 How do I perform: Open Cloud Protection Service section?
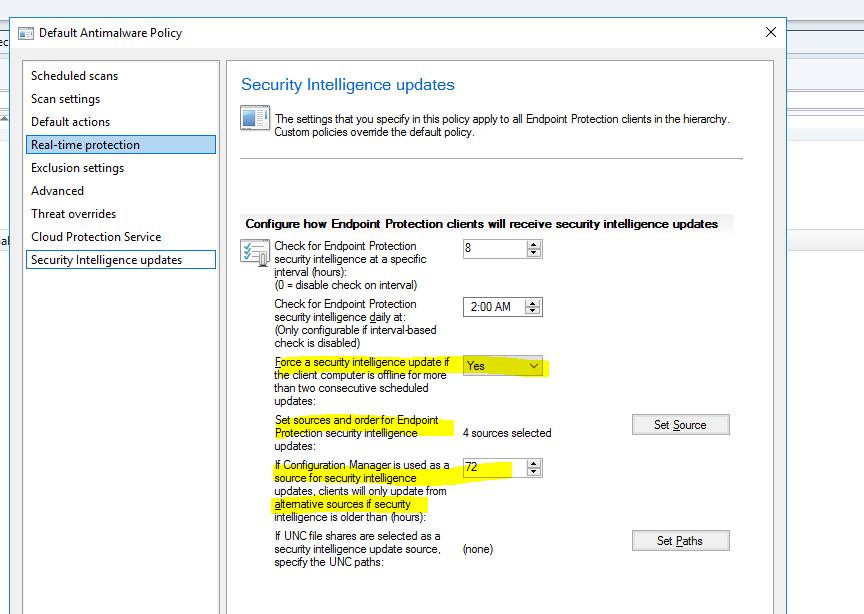(96, 237)
